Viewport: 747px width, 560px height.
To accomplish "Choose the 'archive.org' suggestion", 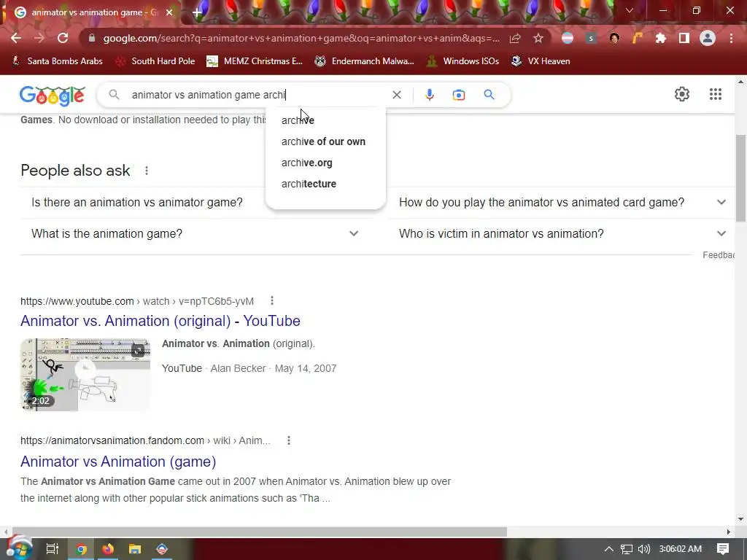I will tap(325, 163).
